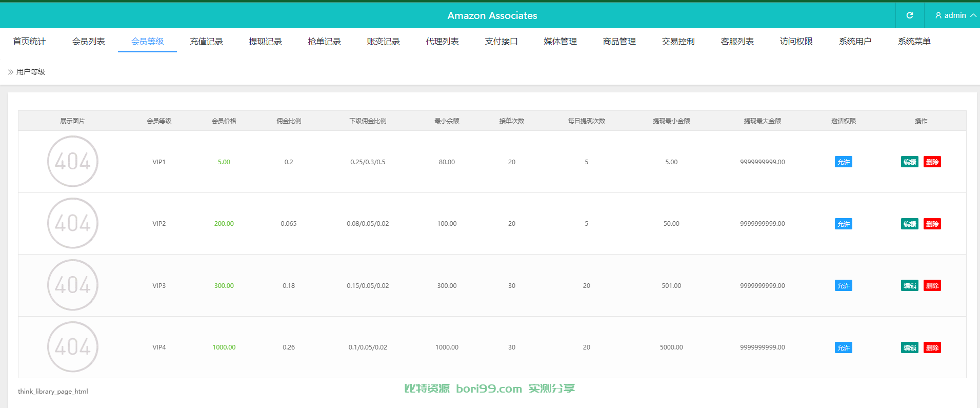Click the 提现最大金额 column header
The width and height of the screenshot is (980, 408).
tap(763, 121)
